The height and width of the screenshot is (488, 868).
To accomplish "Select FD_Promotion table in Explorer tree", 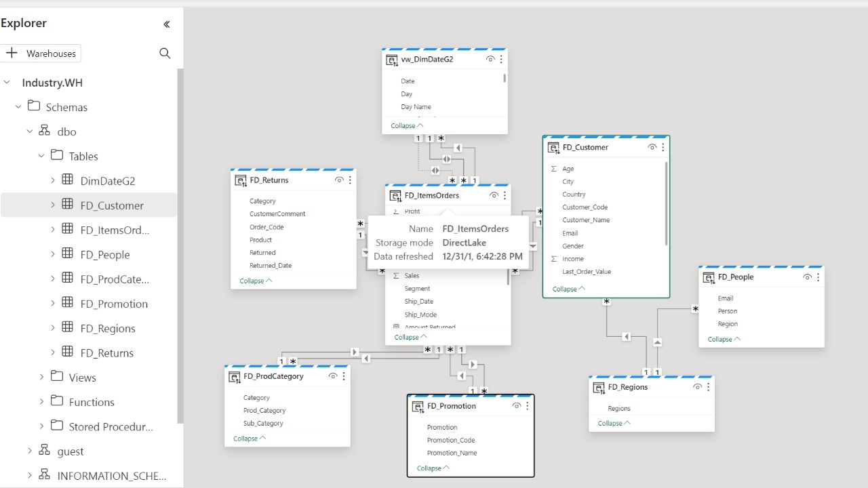I will click(x=114, y=304).
